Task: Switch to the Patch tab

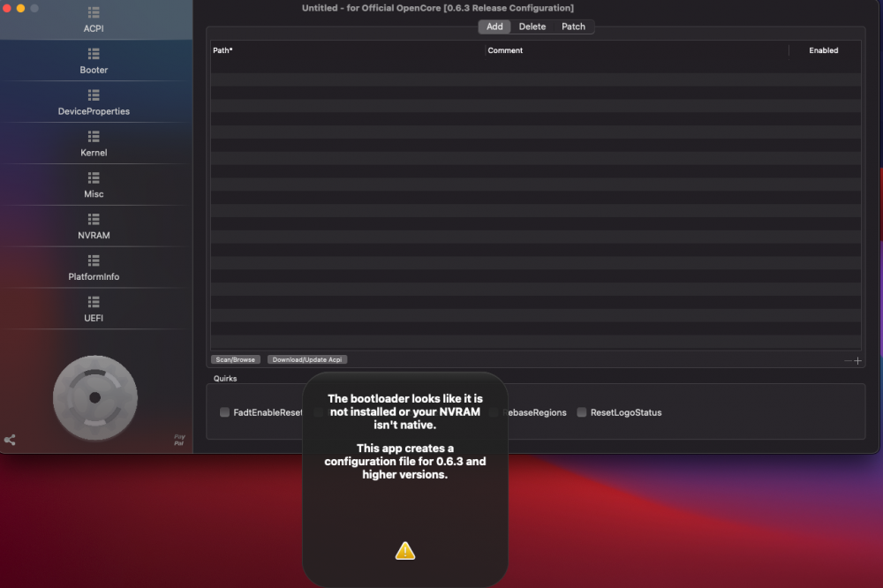Action: click(x=573, y=26)
